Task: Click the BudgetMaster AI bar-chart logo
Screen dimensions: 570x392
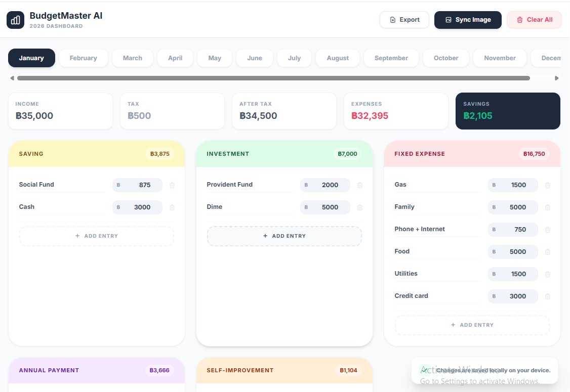Action: [15, 20]
